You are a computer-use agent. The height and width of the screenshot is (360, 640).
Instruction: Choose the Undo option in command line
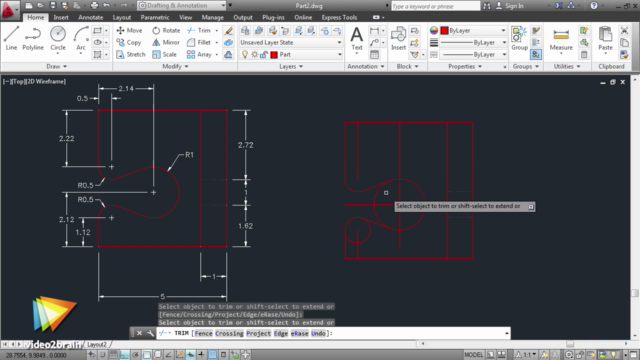(318, 333)
